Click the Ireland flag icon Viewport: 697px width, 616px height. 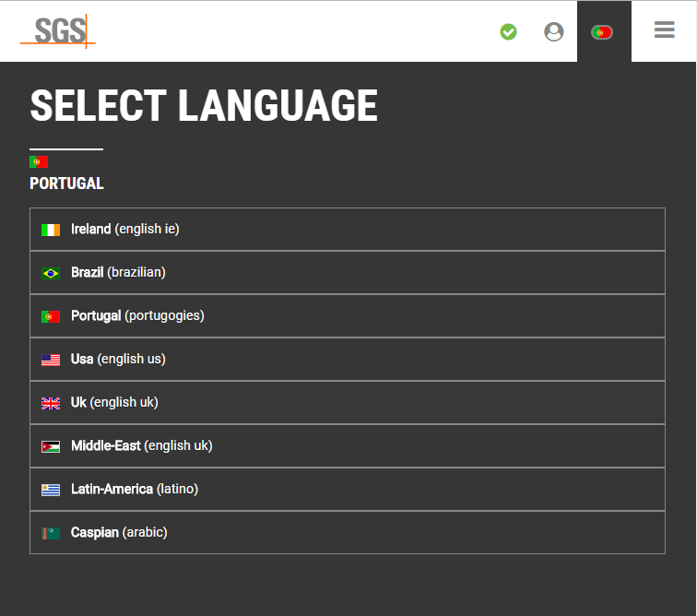coord(51,230)
